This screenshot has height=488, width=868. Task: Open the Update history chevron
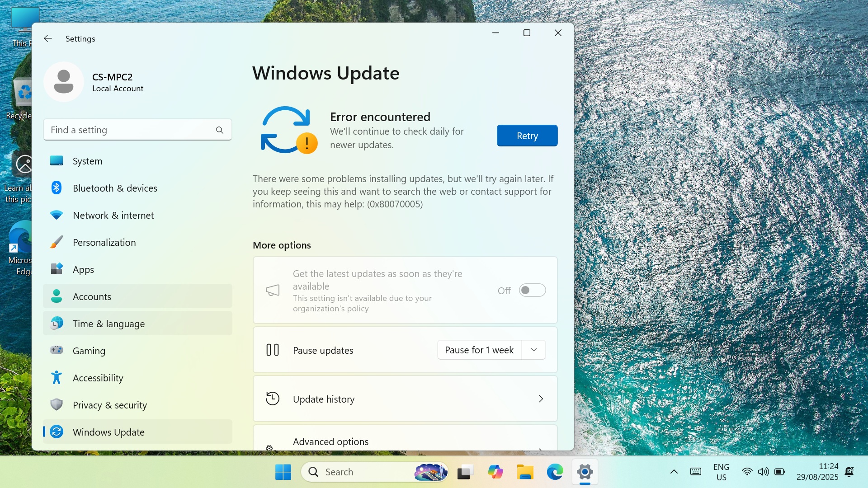coord(541,399)
